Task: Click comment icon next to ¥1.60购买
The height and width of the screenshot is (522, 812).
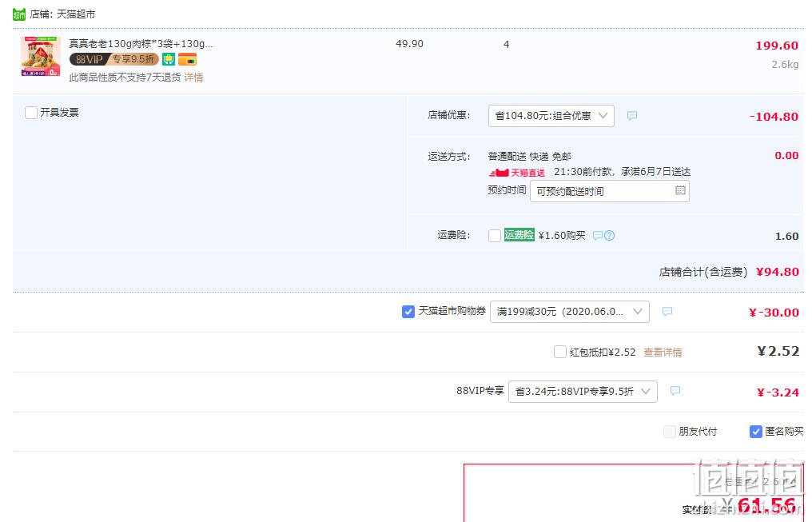Action: (597, 236)
